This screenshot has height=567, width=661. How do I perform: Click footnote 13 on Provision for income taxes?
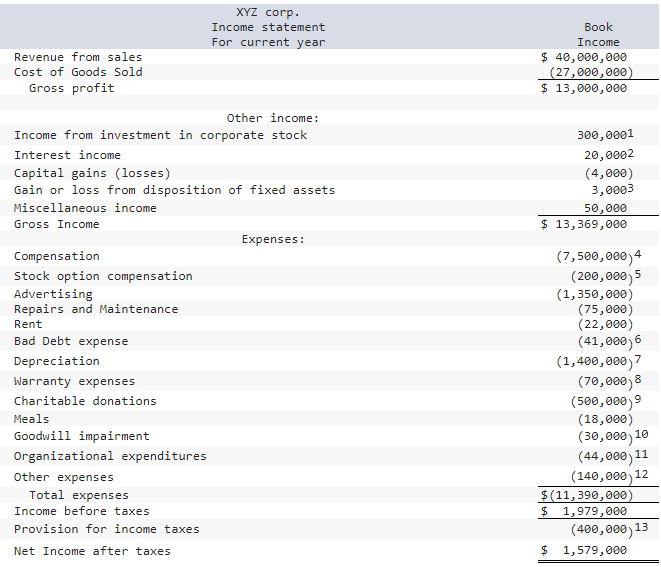641,527
